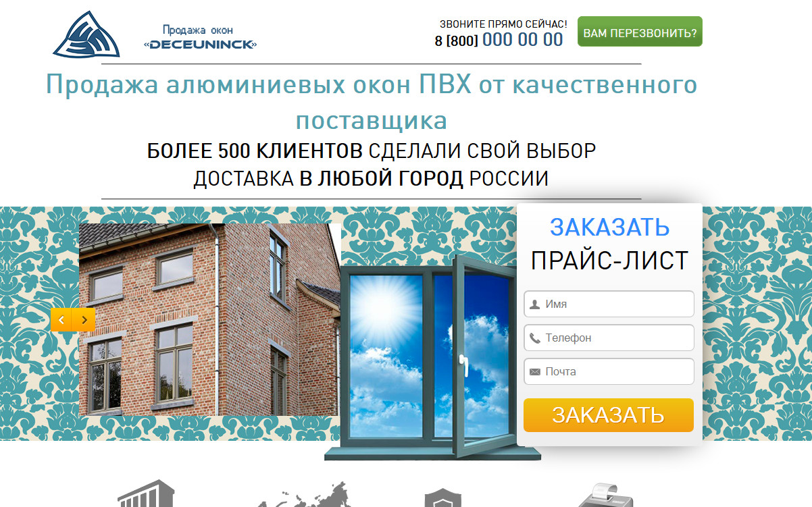Submit form with orange 'ЗАКАЗАТЬ' button
This screenshot has width=812, height=507.
[x=609, y=415]
